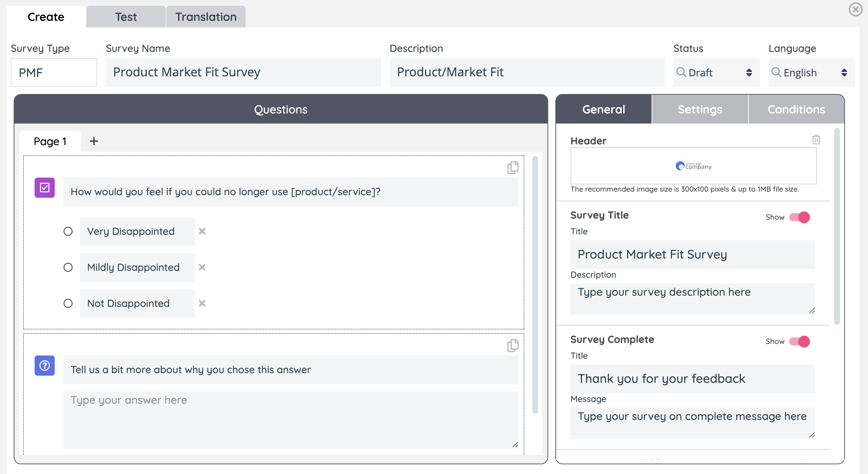This screenshot has width=868, height=474.
Task: Remove the 'Very Disappointed' answer option
Action: [x=202, y=231]
